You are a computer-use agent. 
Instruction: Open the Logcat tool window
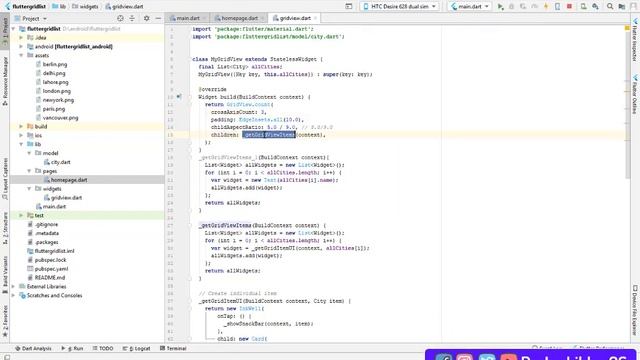(x=136, y=349)
